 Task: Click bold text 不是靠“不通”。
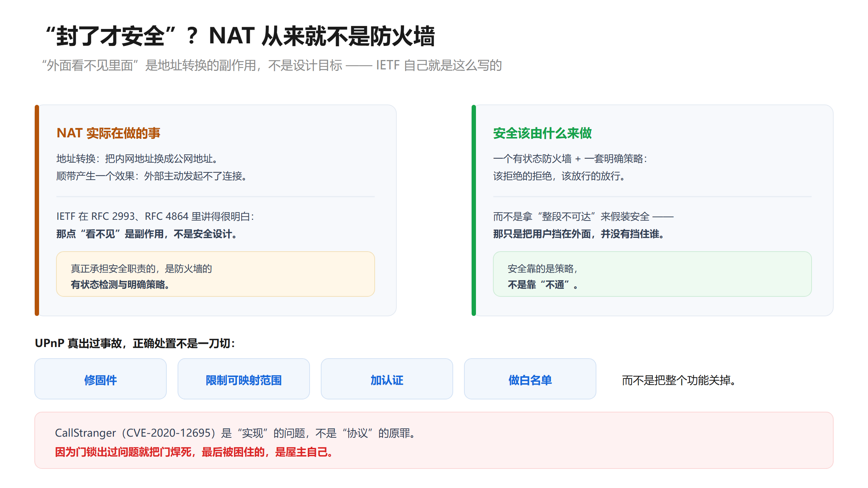coord(543,284)
